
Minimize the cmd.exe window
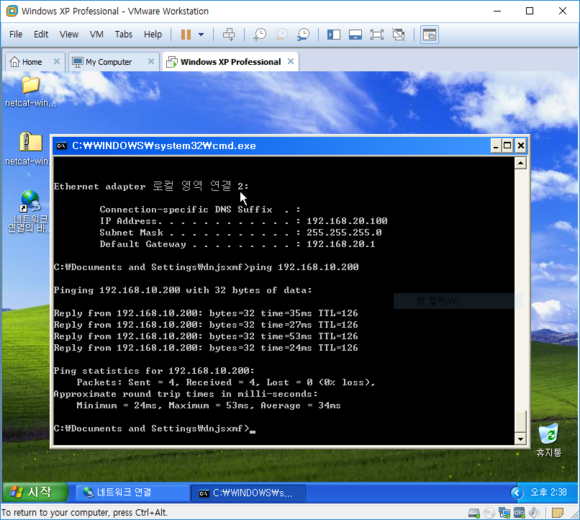click(x=496, y=146)
